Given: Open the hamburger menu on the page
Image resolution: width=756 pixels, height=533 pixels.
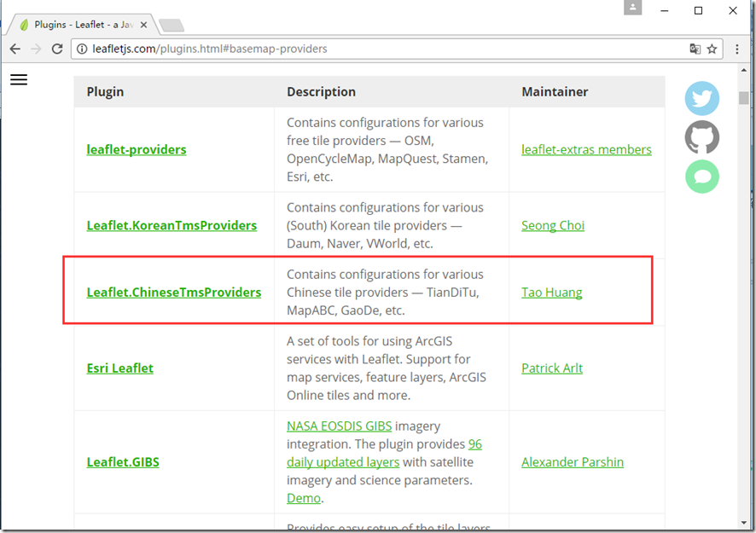Looking at the screenshot, I should coord(19,79).
